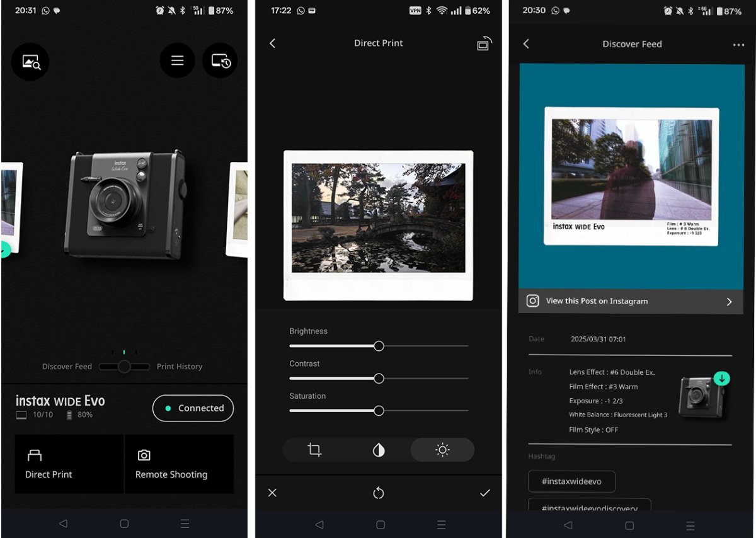Download settings via green arrow badge
The height and width of the screenshot is (538, 756).
[722, 379]
